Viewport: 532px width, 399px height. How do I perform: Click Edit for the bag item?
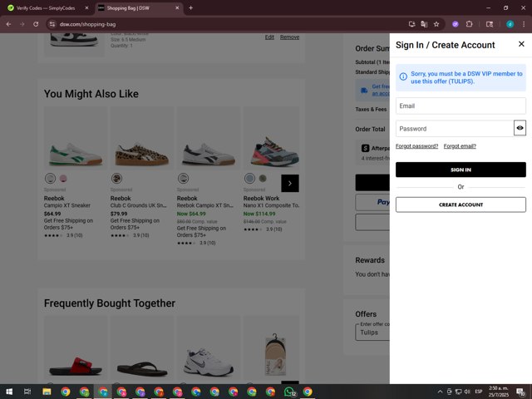coord(269,37)
